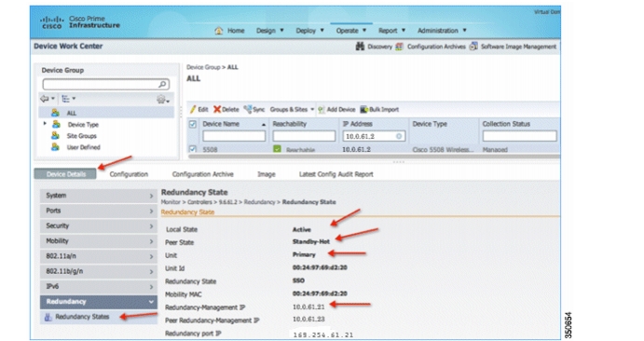Expand the Ports section
Viewport: 644px width, 341px height.
coord(99,211)
